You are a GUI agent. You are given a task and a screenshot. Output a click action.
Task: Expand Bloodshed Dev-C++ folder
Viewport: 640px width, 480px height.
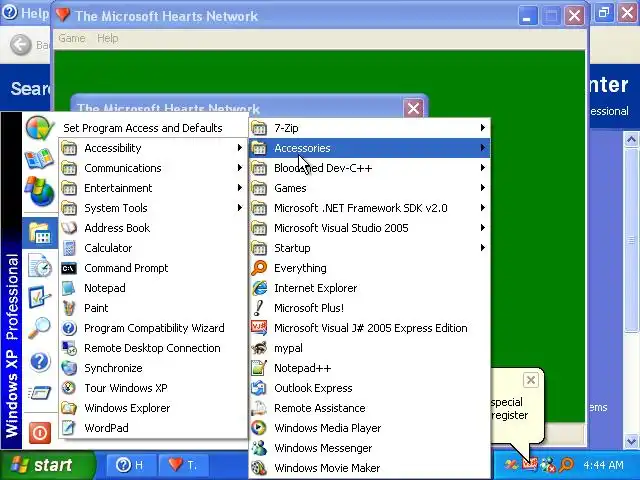pyautogui.click(x=369, y=168)
